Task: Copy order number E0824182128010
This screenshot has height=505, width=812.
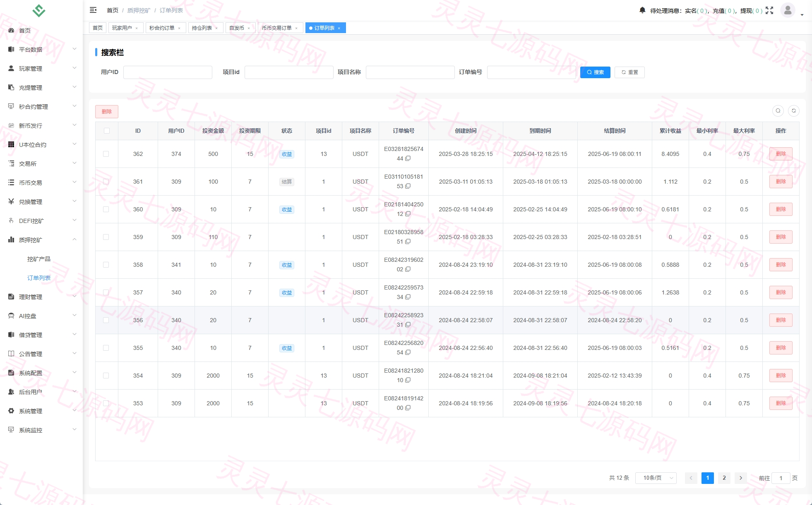Action: 408,380
